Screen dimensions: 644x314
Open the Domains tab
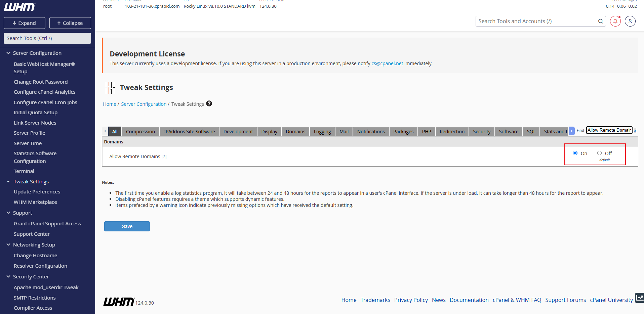pos(295,132)
